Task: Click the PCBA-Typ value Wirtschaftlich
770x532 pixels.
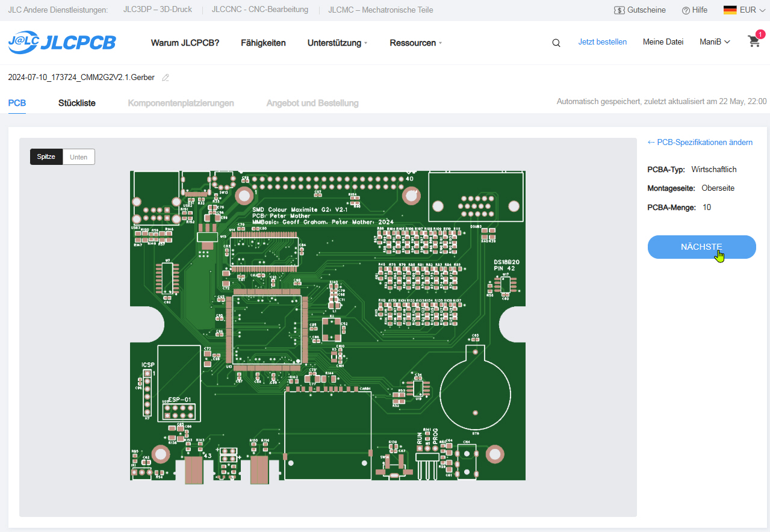Action: pos(714,170)
